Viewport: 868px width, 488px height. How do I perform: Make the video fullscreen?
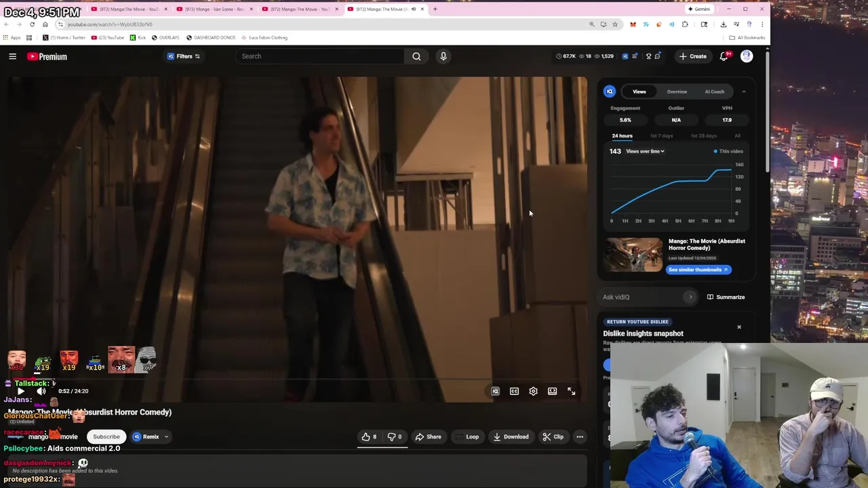(x=571, y=391)
